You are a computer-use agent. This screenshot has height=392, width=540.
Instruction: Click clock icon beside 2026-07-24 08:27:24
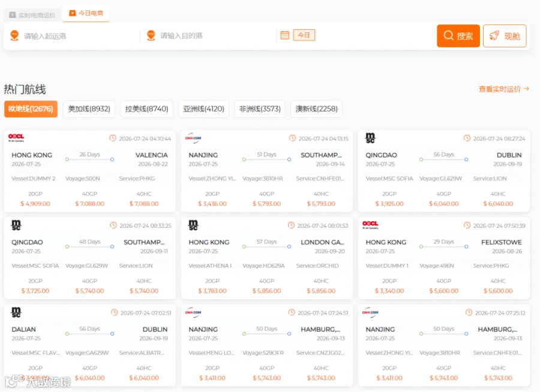coord(467,138)
